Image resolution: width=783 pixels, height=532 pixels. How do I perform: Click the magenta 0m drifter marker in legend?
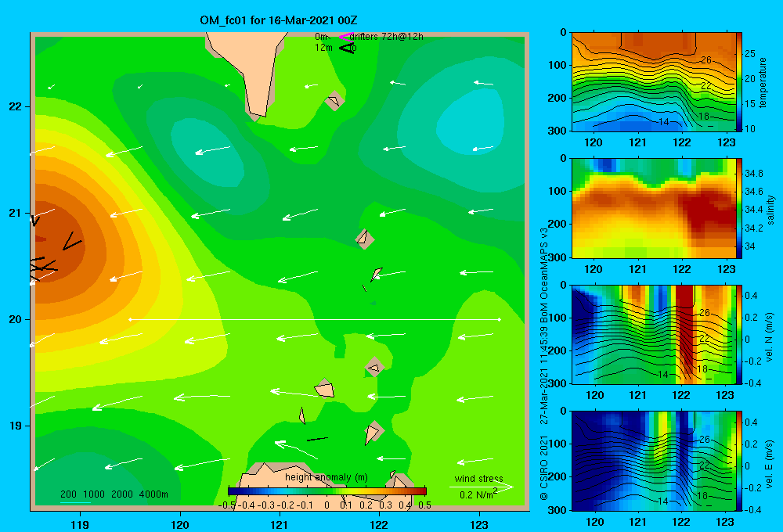[345, 37]
